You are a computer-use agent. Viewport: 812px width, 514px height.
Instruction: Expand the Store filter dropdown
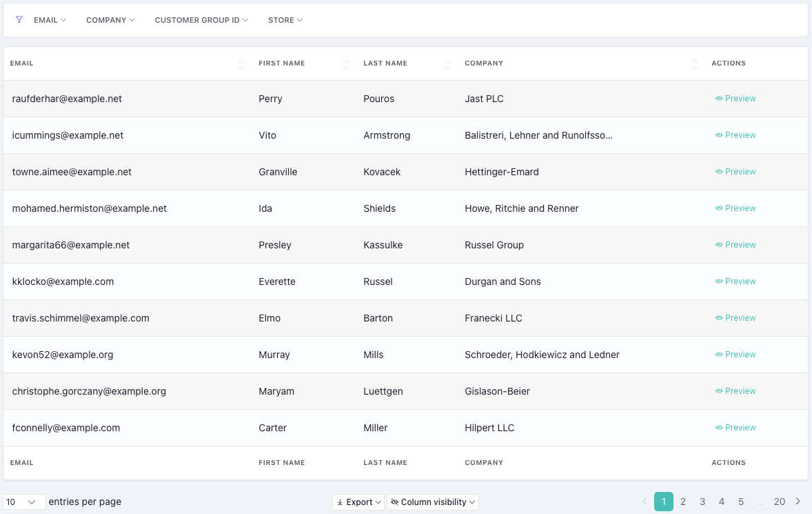pos(285,20)
